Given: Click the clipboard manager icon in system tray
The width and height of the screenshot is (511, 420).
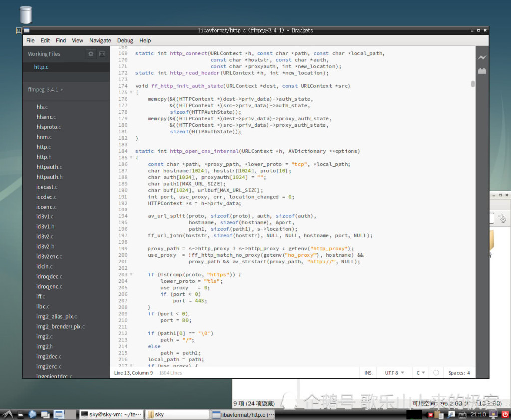Looking at the screenshot, I should click(x=440, y=415).
